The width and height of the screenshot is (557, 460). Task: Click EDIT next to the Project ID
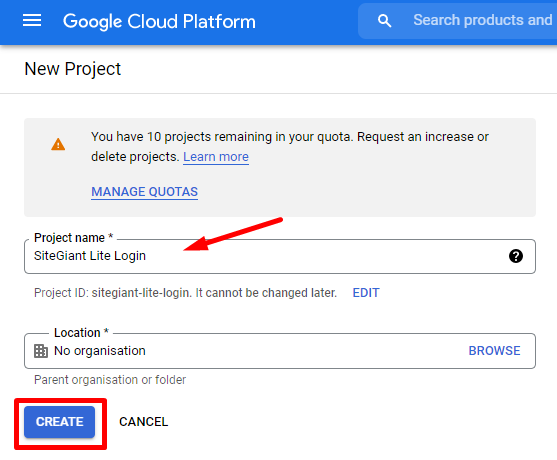tap(366, 293)
